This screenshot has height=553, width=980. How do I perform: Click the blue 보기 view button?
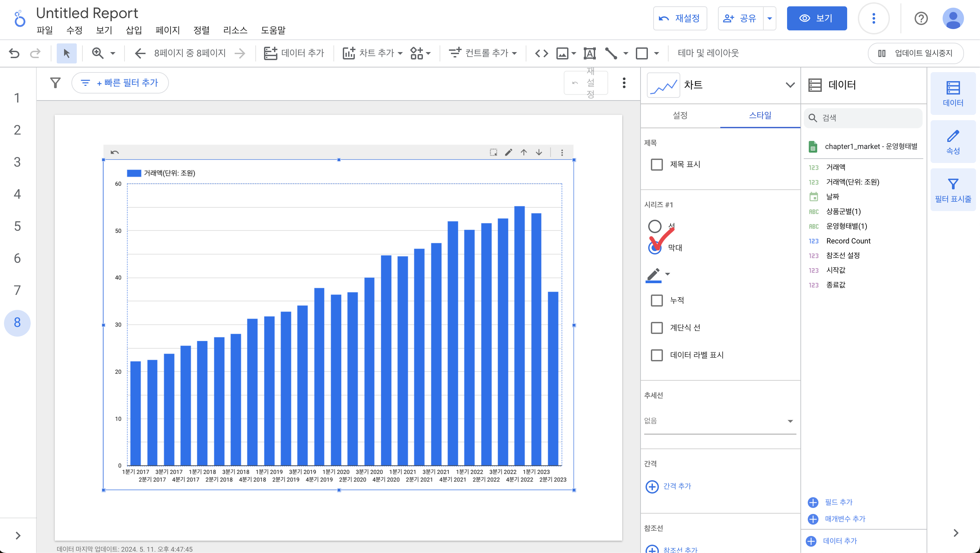[x=816, y=18]
